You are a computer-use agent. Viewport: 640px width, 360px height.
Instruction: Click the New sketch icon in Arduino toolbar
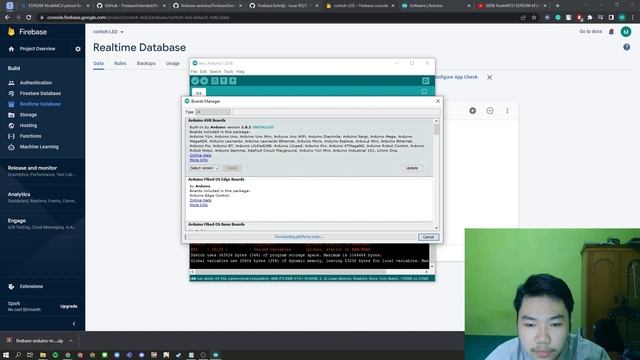point(215,81)
